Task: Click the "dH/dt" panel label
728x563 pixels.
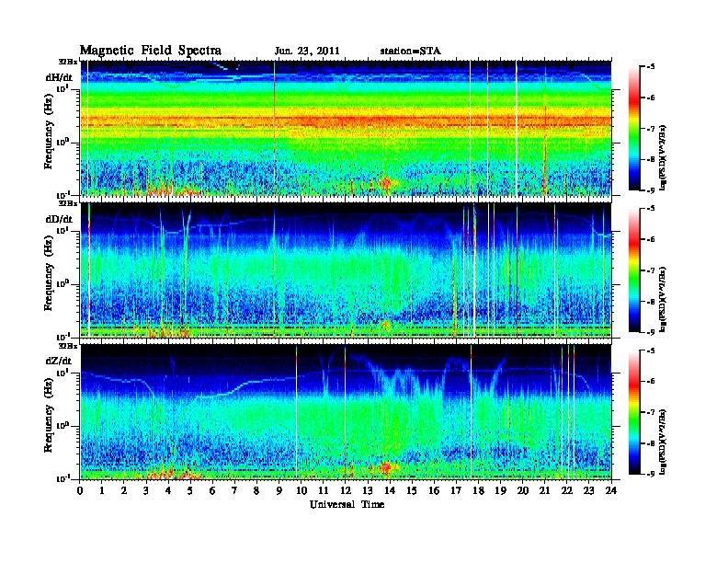Action: [59, 77]
